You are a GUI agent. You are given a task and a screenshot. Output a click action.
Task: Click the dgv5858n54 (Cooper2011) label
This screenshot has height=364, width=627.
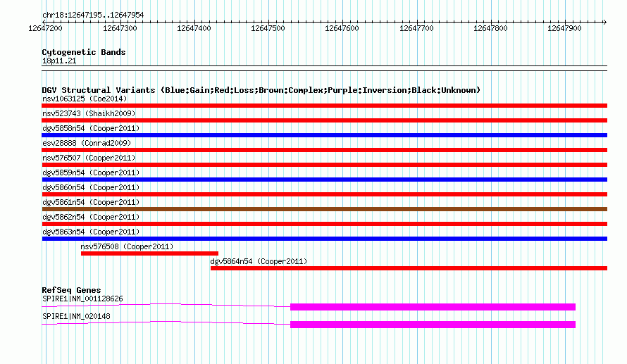[x=91, y=128]
